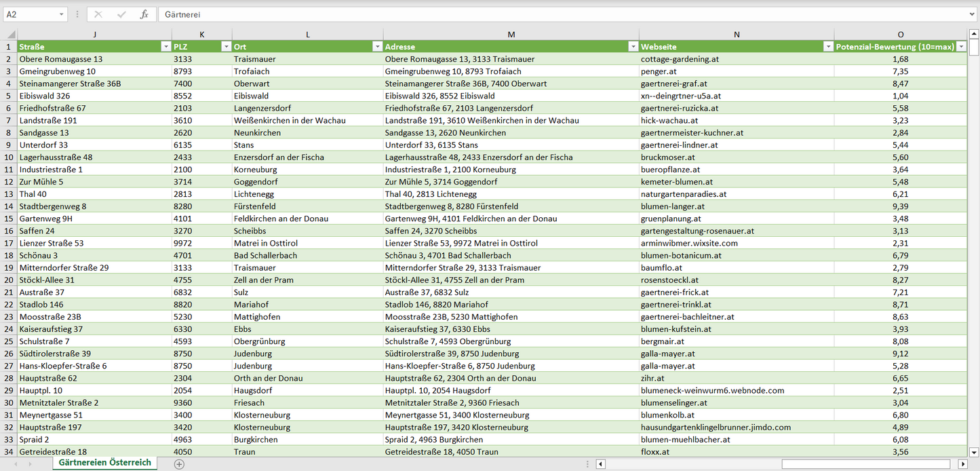Open the PLZ column filter dropdown
980x471 pixels.
coord(226,47)
